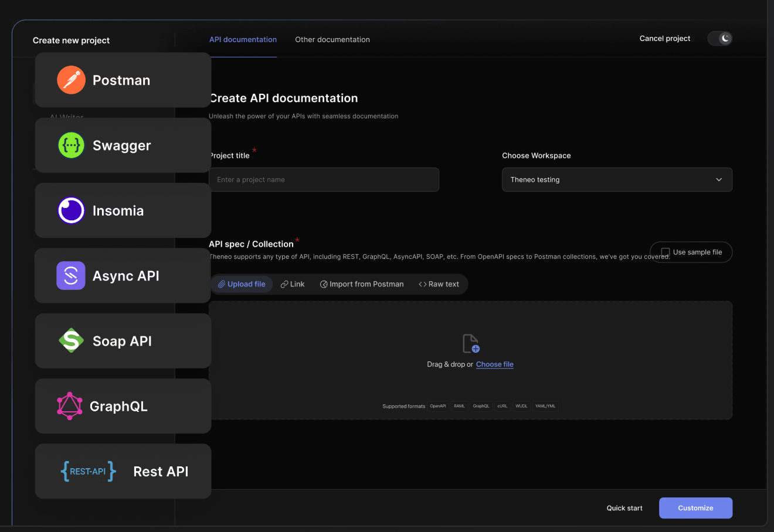Select the Swagger card
The width and height of the screenshot is (774, 532).
point(123,145)
